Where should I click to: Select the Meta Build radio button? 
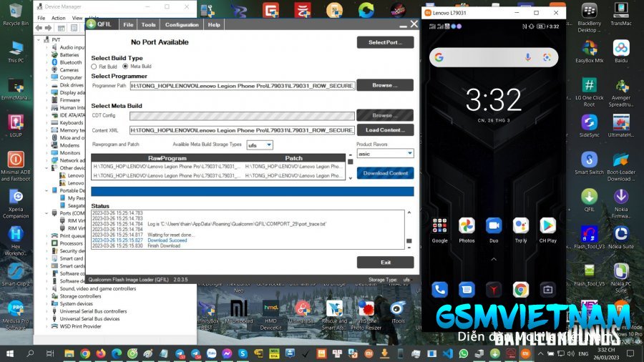tap(125, 66)
